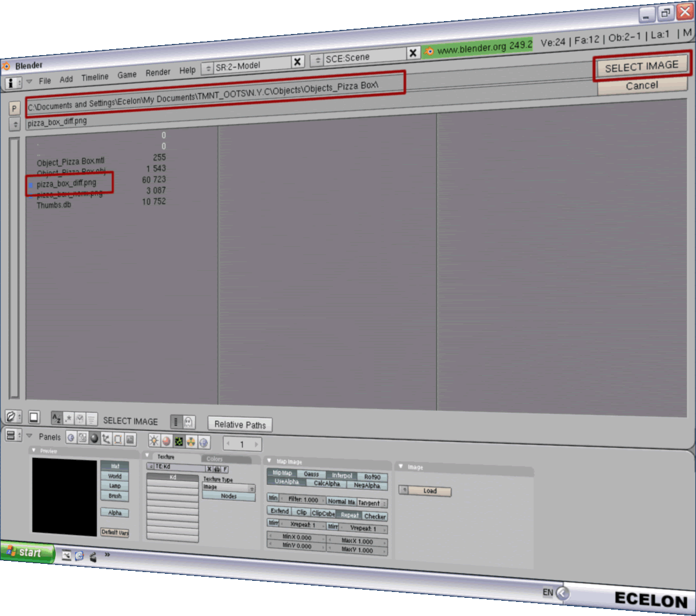696x616 pixels.
Task: Sort files alphabetically with AZ icon
Action: (x=56, y=418)
